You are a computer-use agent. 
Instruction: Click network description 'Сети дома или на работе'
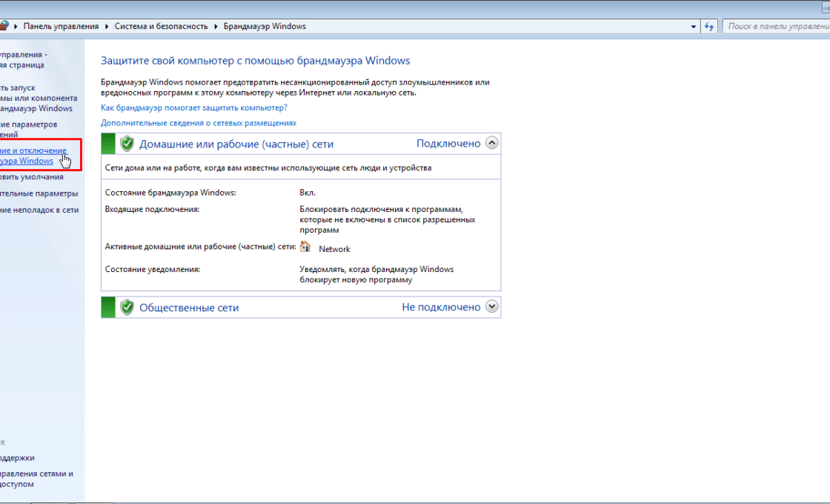[x=268, y=168]
